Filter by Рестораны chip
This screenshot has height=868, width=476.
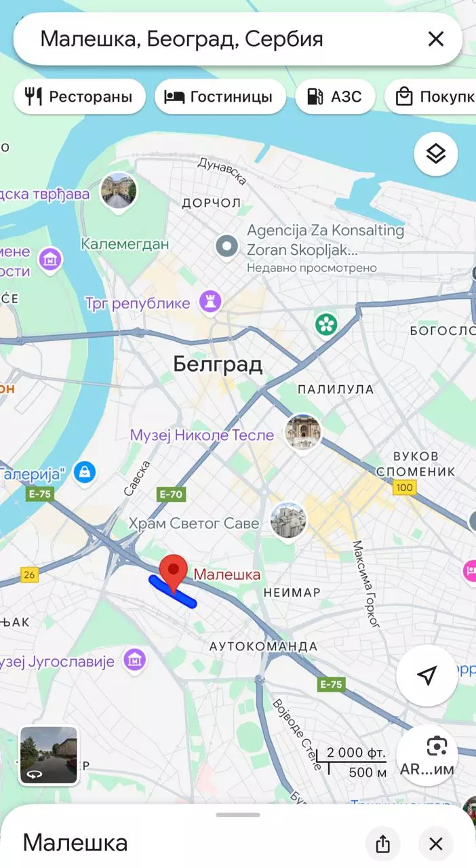79,97
